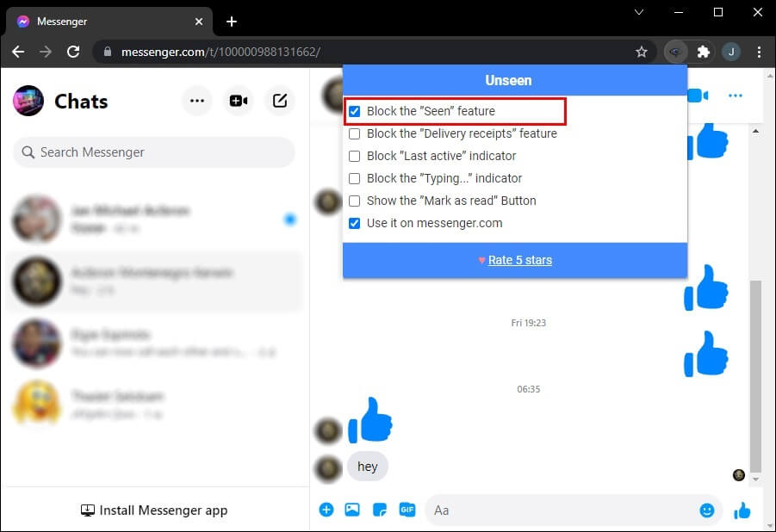Uncheck Use it on messenger.com
This screenshot has width=776, height=532.
(354, 223)
